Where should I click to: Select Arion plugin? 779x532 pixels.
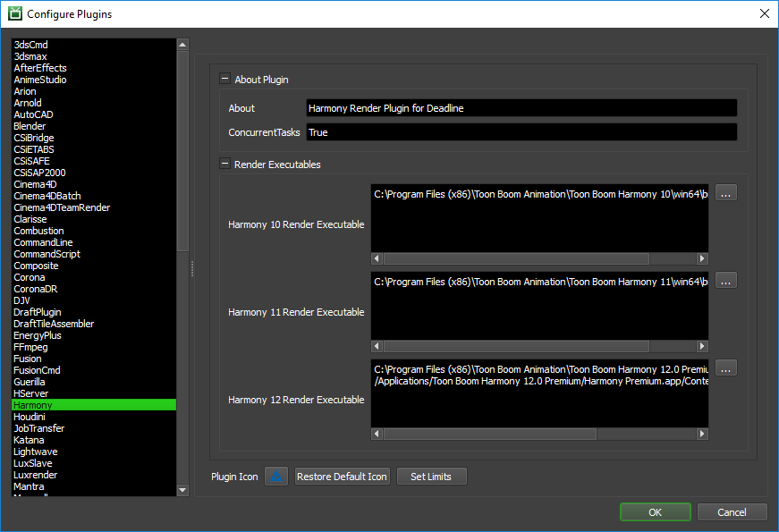[x=93, y=91]
